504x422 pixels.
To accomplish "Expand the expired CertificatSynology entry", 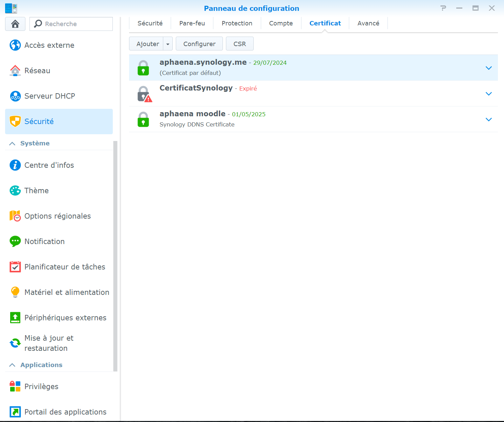I will coord(488,94).
